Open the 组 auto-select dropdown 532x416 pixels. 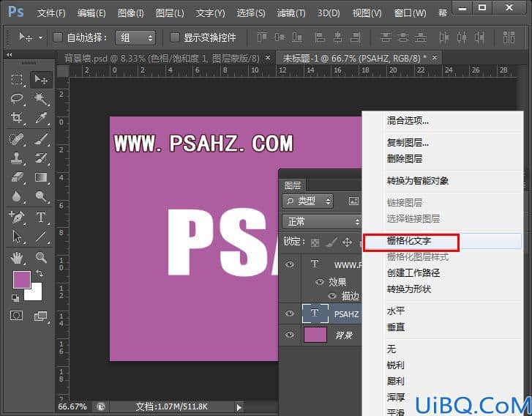pos(135,37)
